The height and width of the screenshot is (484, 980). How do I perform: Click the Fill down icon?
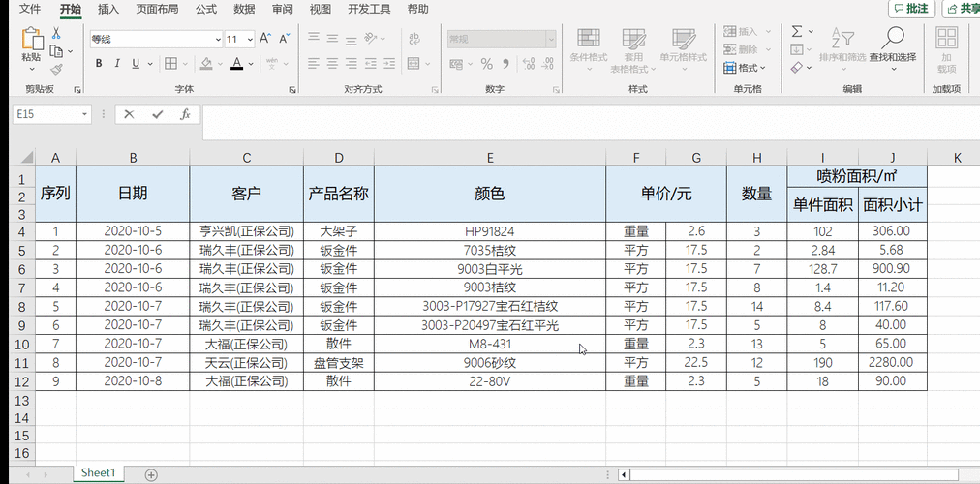pyautogui.click(x=797, y=49)
